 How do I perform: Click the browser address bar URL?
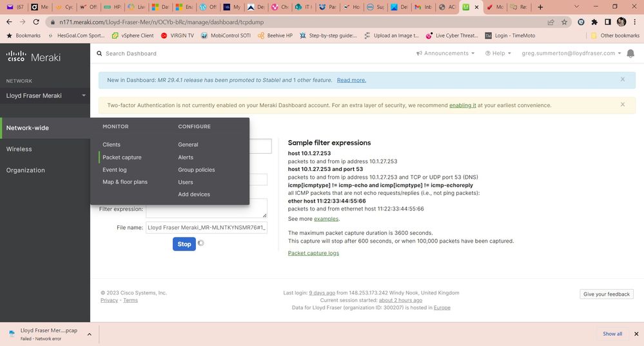click(x=161, y=22)
